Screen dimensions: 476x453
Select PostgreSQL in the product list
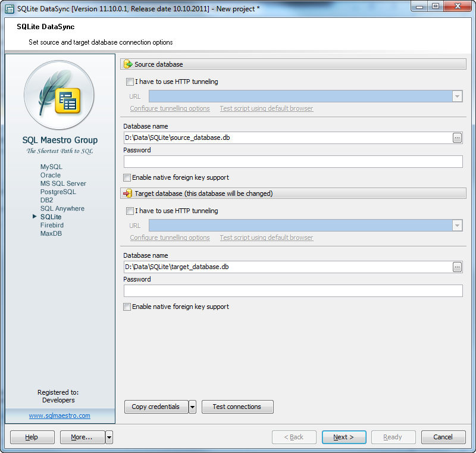click(58, 192)
